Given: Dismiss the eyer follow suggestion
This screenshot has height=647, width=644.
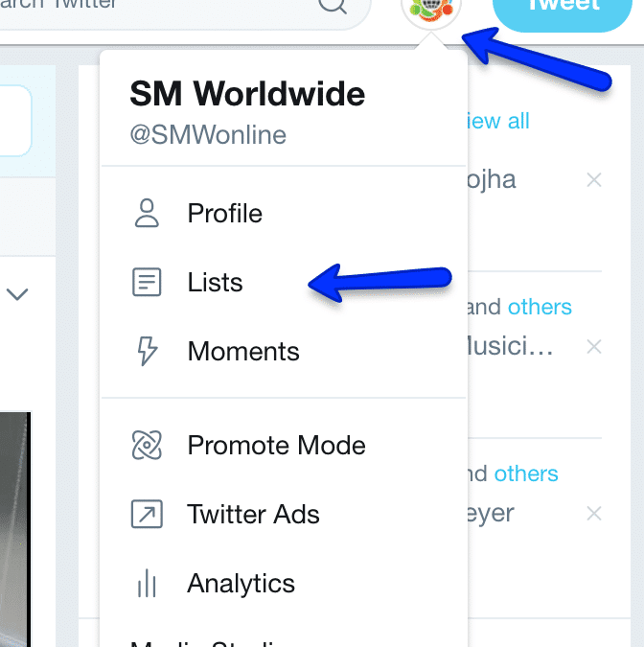Looking at the screenshot, I should click(593, 514).
